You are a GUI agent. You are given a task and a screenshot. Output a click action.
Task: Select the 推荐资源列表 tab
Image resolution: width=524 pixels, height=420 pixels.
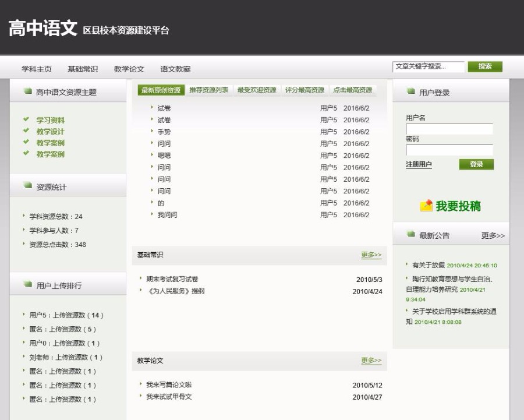pos(210,90)
